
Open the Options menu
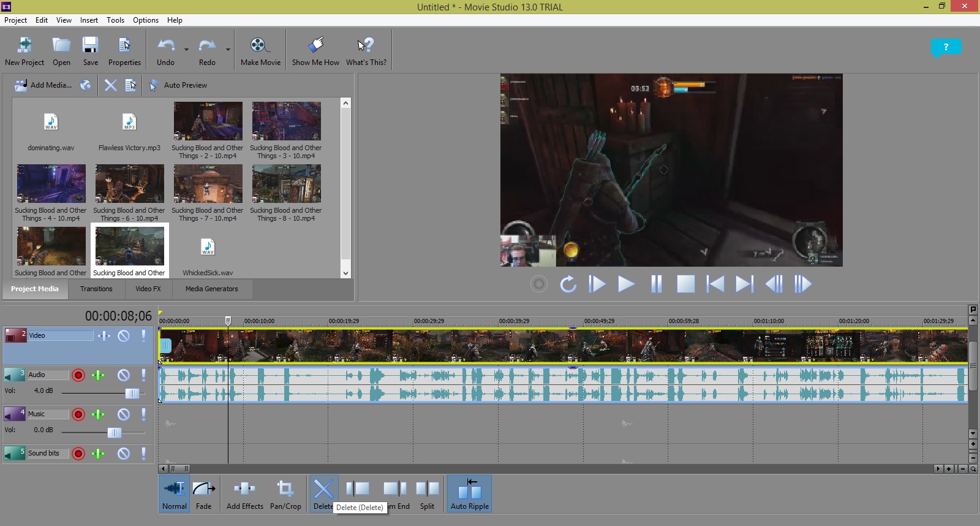point(146,20)
